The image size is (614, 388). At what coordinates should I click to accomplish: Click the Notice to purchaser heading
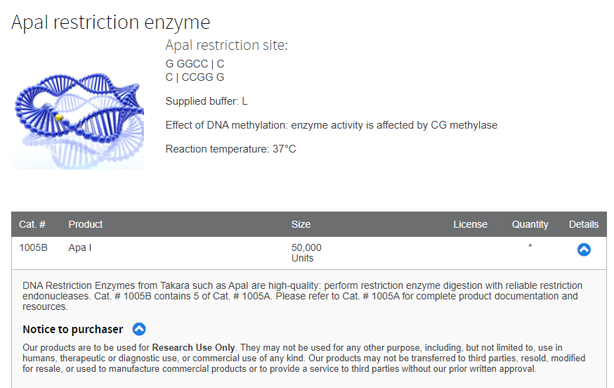pos(72,329)
